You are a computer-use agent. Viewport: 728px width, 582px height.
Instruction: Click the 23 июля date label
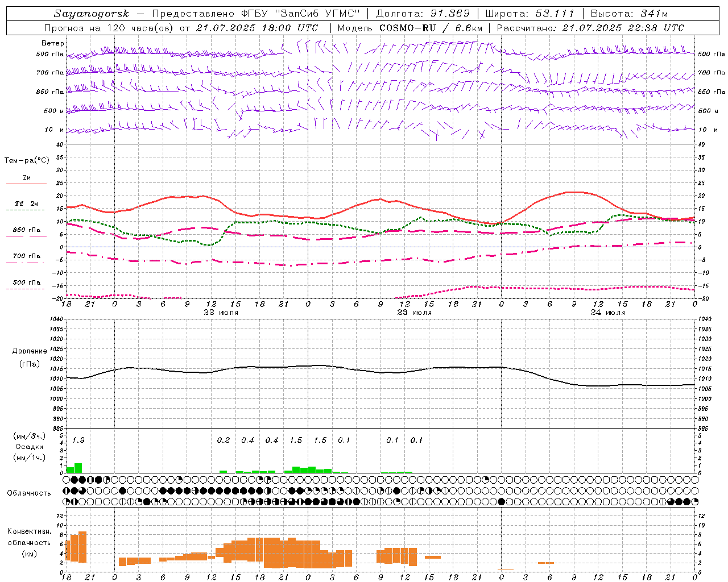415,313
